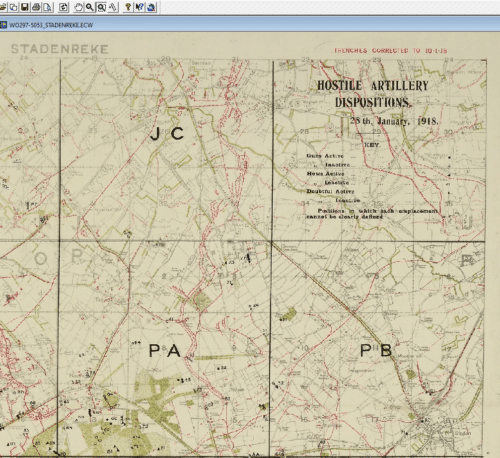Click the document window icon beside filename
Screen dimensions: 500x458
pyautogui.click(x=3, y=25)
